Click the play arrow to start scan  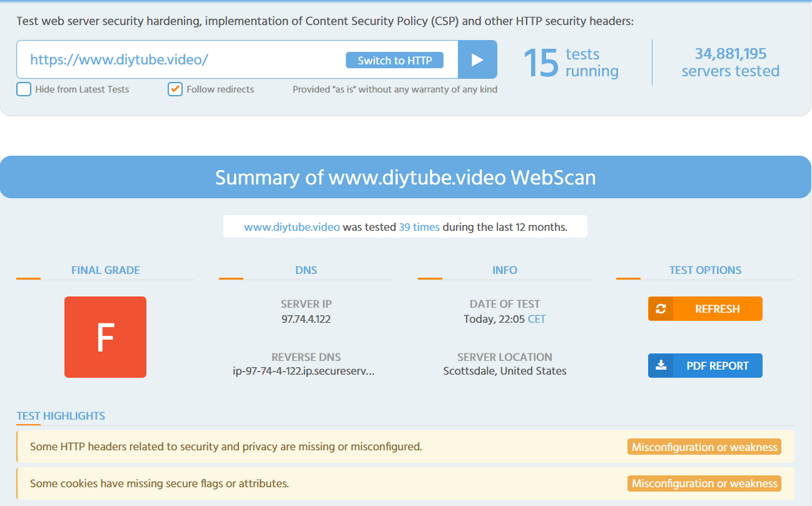tap(478, 60)
